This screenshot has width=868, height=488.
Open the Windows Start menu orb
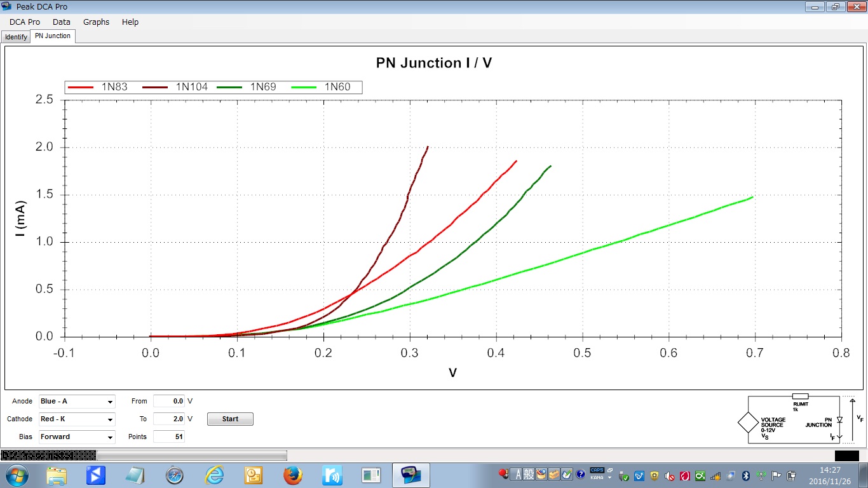15,475
